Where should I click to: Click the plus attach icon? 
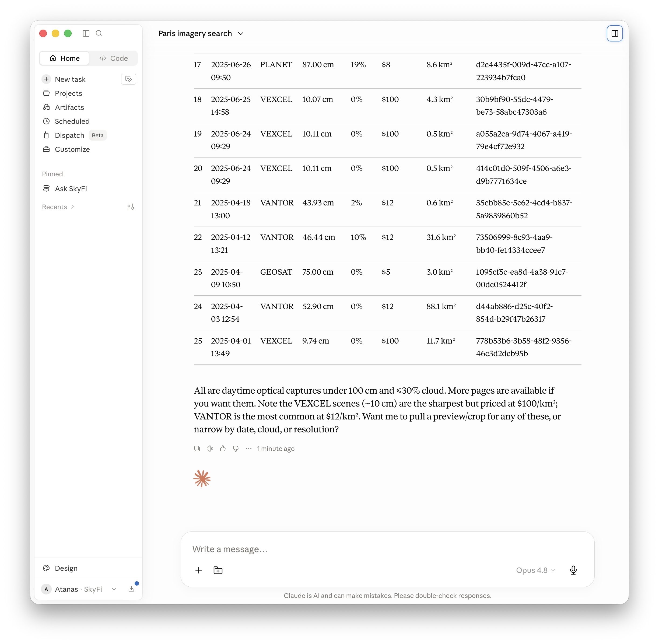[198, 570]
